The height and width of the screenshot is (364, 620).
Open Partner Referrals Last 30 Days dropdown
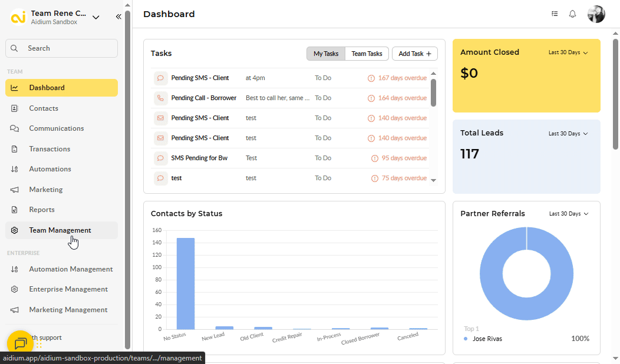568,214
